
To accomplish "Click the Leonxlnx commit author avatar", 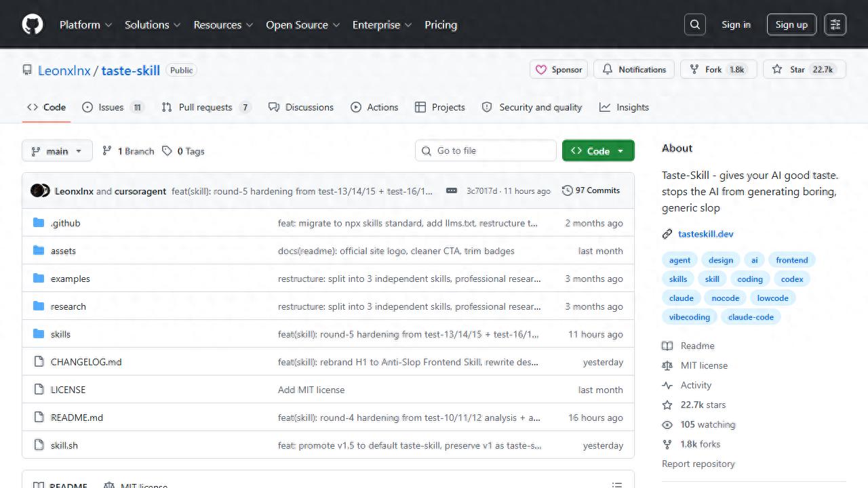I will tap(37, 190).
